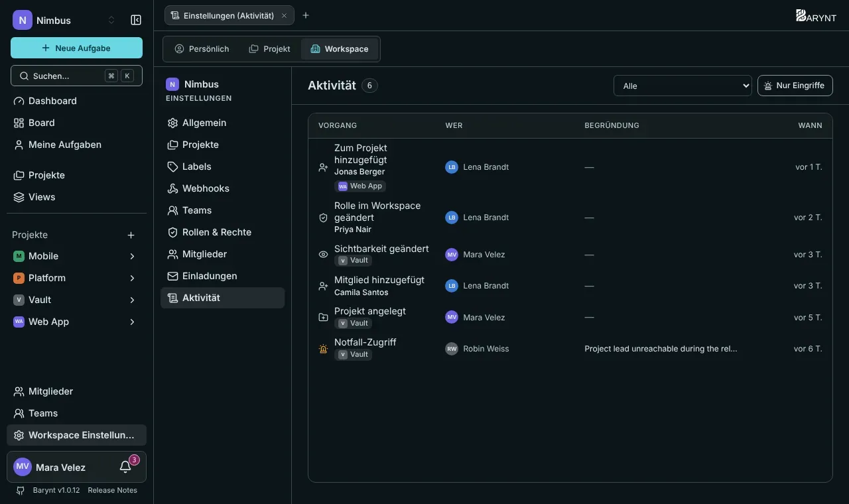Click the Notfall-Zugriff alarm icon
Viewport: 849px width, 504px height.
click(x=324, y=349)
